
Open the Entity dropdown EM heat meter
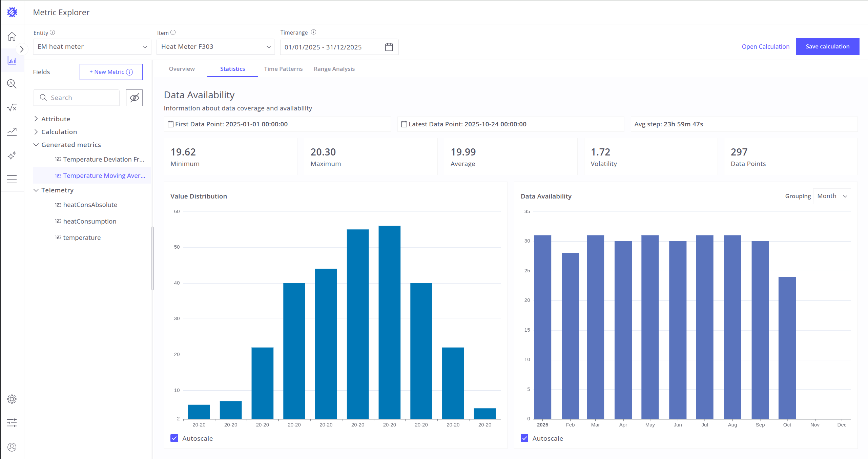[x=92, y=47]
